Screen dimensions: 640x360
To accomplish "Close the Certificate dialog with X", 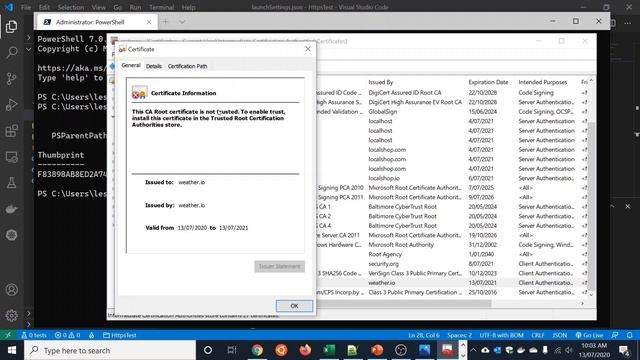I will click(x=308, y=49).
